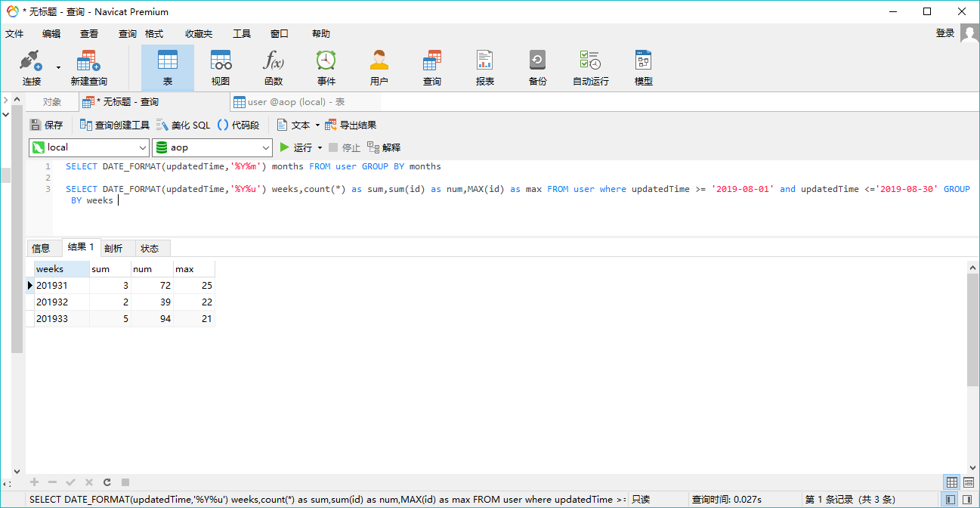Open dropdown arrow next to 运行
This screenshot has height=508, width=980.
[320, 148]
